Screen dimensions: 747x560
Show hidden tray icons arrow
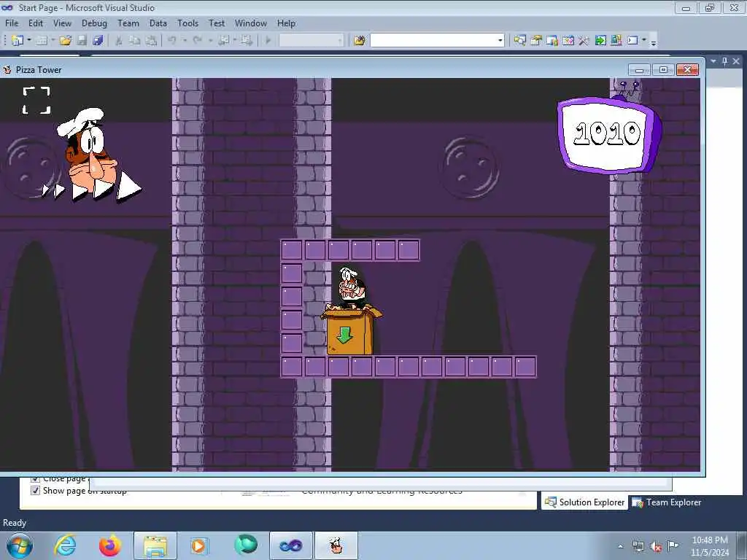click(620, 547)
